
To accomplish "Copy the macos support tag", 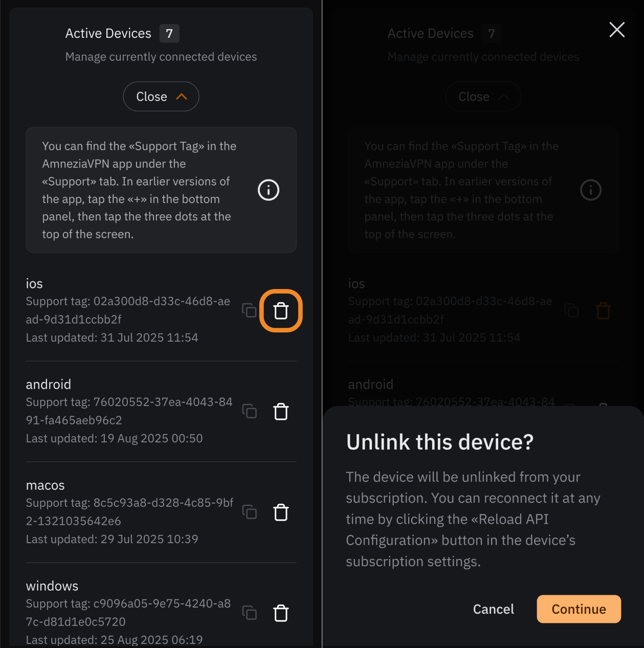I will (249, 511).
